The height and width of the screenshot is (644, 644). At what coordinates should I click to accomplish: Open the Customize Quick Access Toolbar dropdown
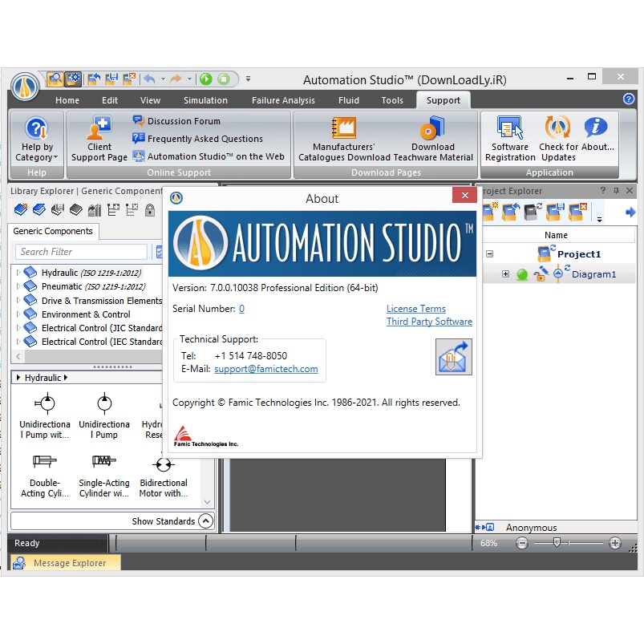[248, 79]
